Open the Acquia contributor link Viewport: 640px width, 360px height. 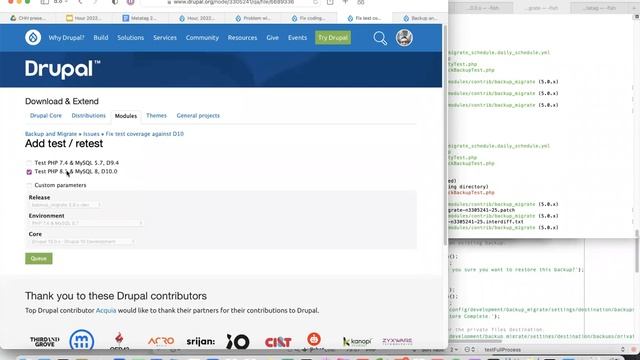[x=106, y=311]
